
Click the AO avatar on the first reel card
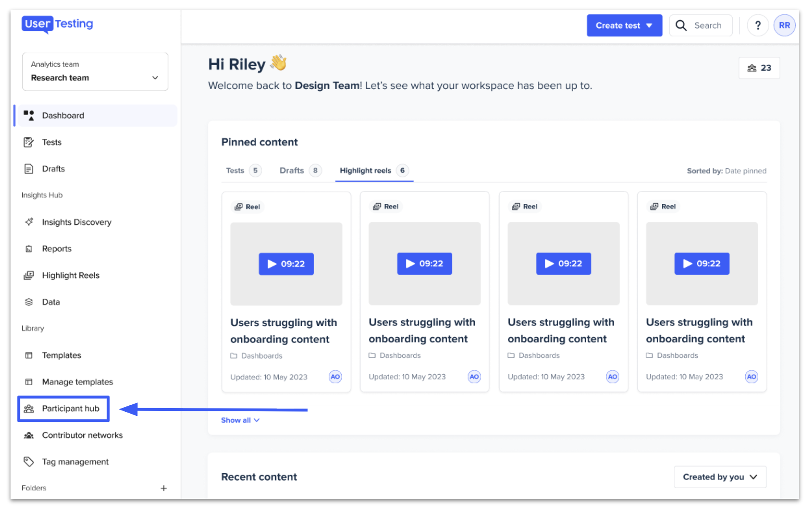(x=335, y=377)
